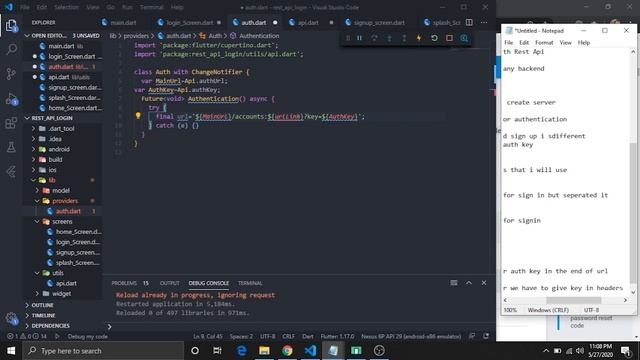The image size is (640, 360).
Task: Switch to the login_Screen.dart editor tab
Action: 190,22
